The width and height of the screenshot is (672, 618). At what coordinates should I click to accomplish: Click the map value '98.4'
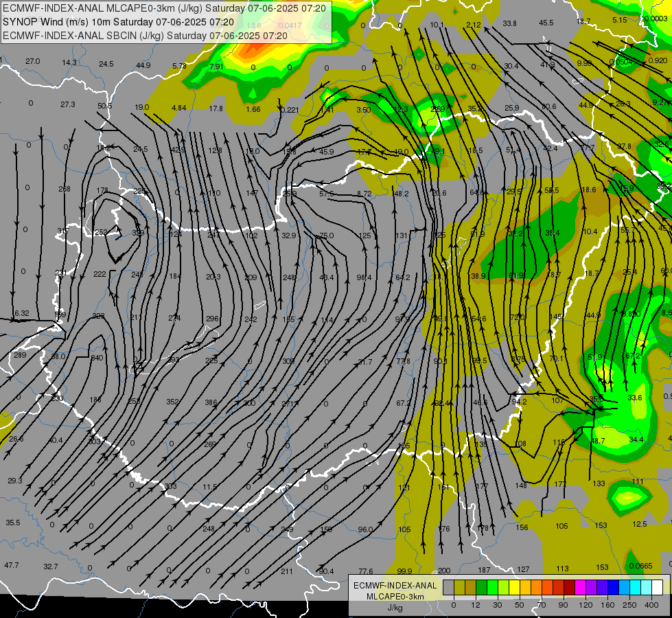pyautogui.click(x=364, y=278)
